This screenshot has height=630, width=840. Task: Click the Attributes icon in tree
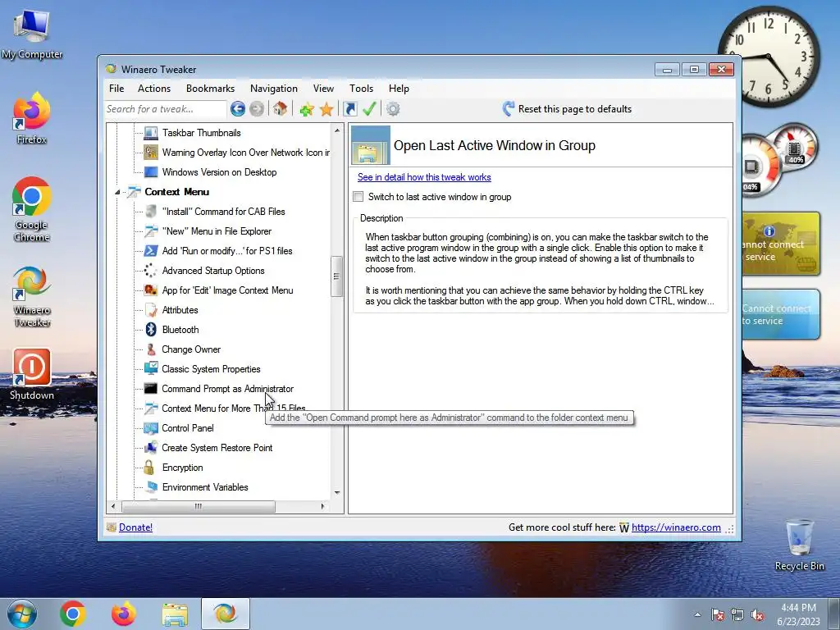(151, 309)
